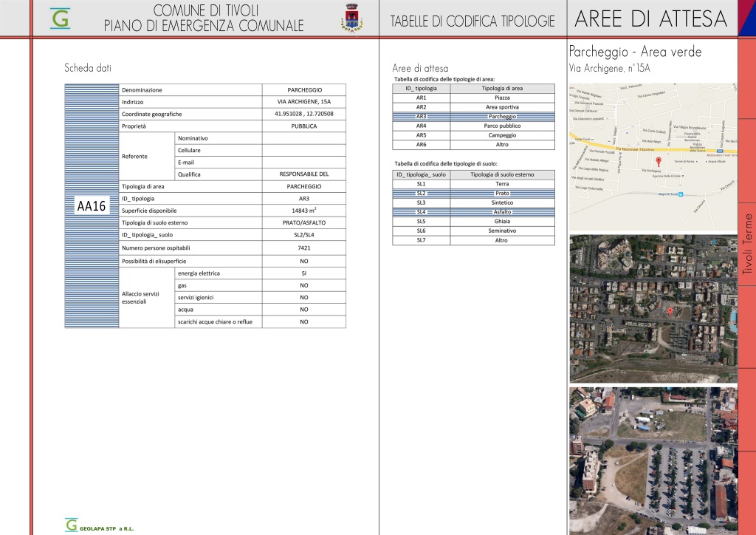
Task: Click the empty E-mail value cell
Action: tap(304, 162)
